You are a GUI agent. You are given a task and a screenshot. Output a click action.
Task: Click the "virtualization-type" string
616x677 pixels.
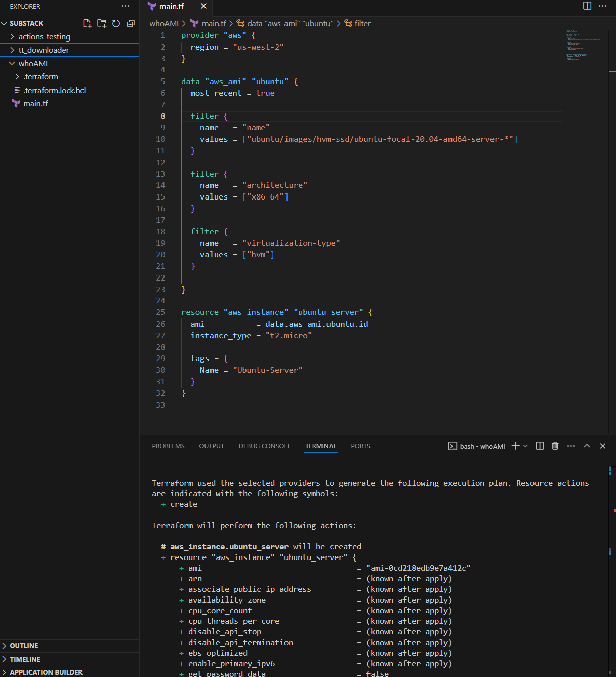click(x=291, y=243)
